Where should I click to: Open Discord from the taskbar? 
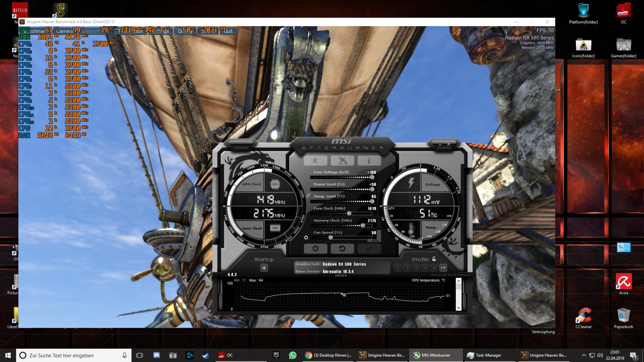[x=156, y=355]
